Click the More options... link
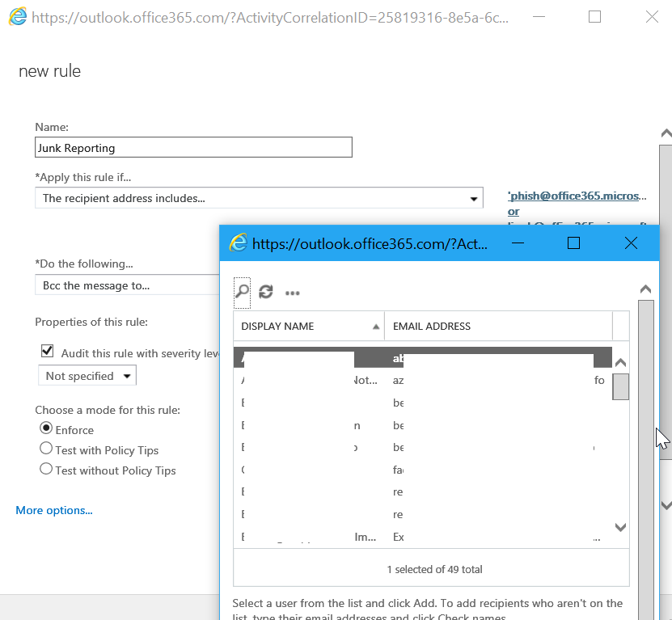This screenshot has width=672, height=620. point(54,510)
